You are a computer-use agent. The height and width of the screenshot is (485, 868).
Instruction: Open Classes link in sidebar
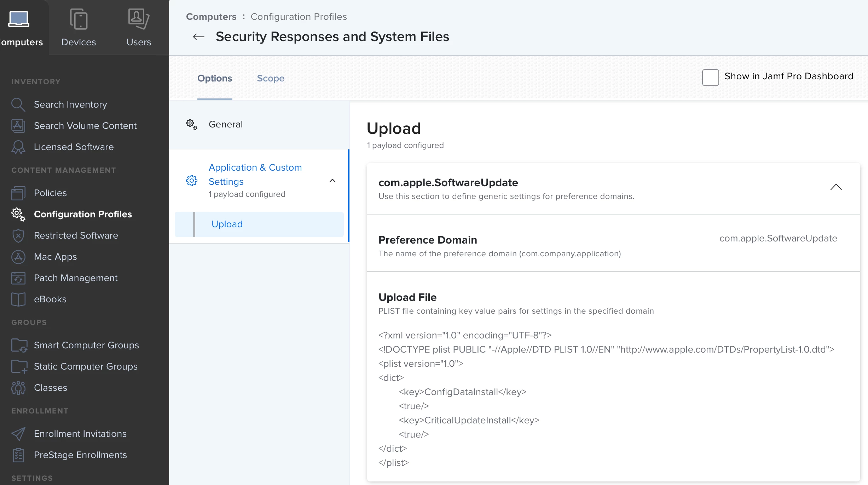pyautogui.click(x=51, y=388)
